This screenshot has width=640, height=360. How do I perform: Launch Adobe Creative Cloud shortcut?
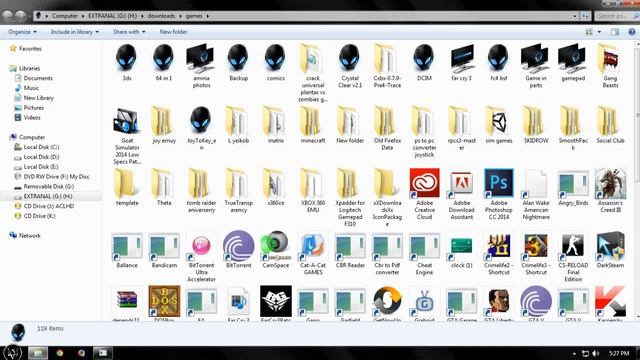point(424,183)
